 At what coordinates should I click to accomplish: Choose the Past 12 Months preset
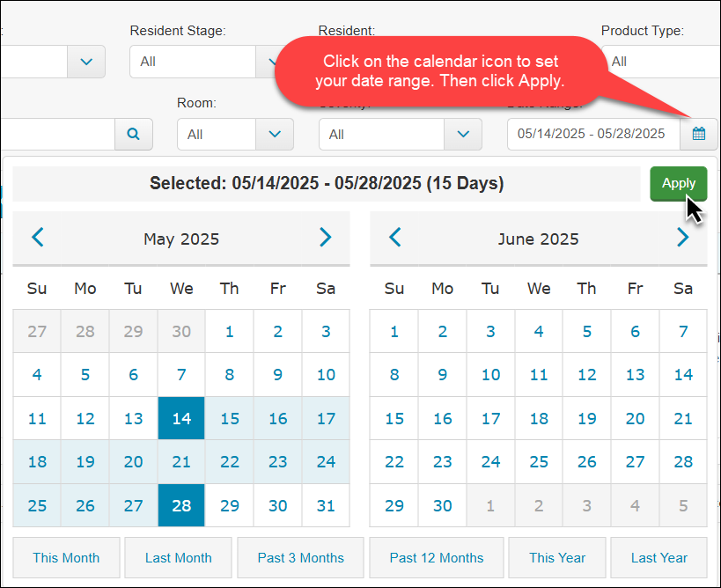click(437, 558)
